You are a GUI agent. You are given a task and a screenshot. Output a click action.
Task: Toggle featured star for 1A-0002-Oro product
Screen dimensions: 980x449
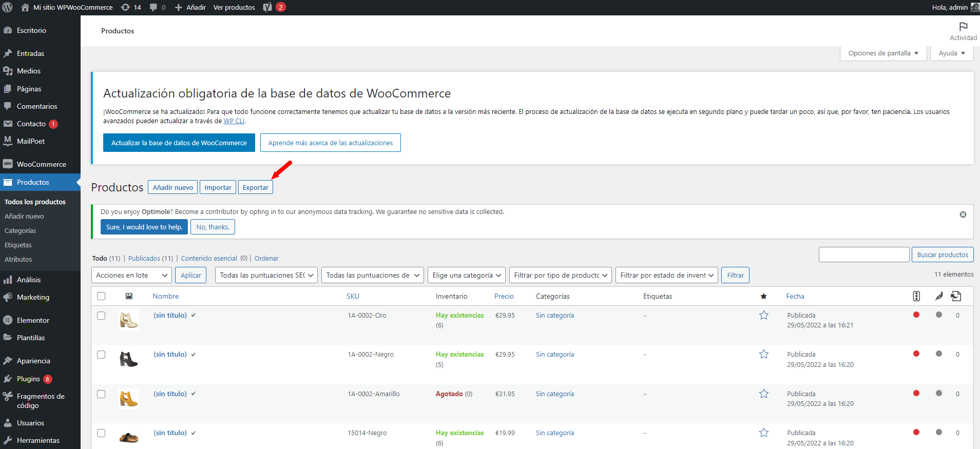(x=764, y=315)
